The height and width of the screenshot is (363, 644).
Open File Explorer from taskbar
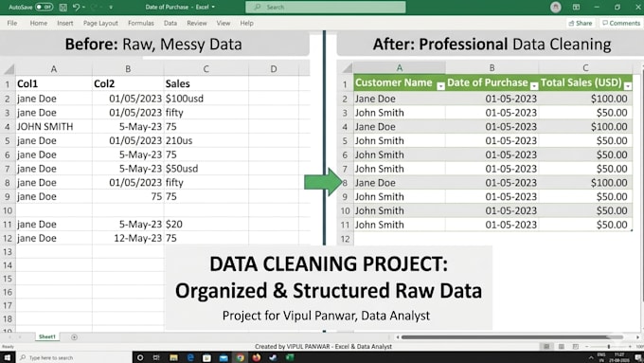(173, 357)
